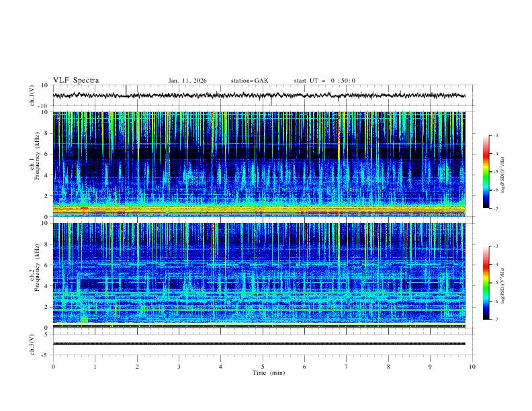Click the ch.1 spectrogram color scale bar
Screen dimensions: 532x411
[x=486, y=172]
